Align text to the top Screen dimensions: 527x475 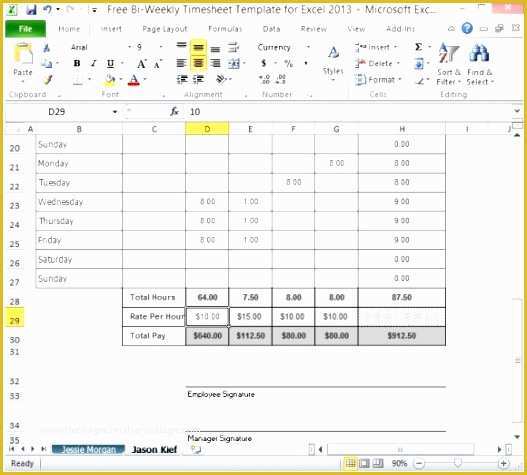[x=181, y=45]
